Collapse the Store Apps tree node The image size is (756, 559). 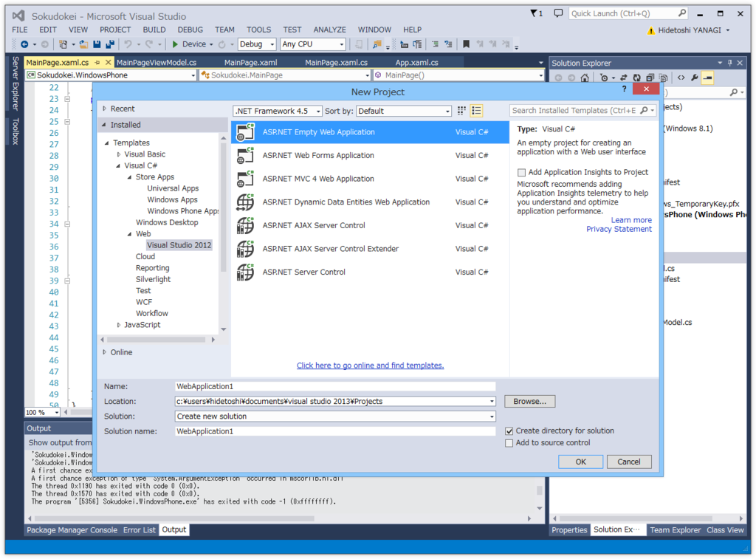tap(130, 177)
